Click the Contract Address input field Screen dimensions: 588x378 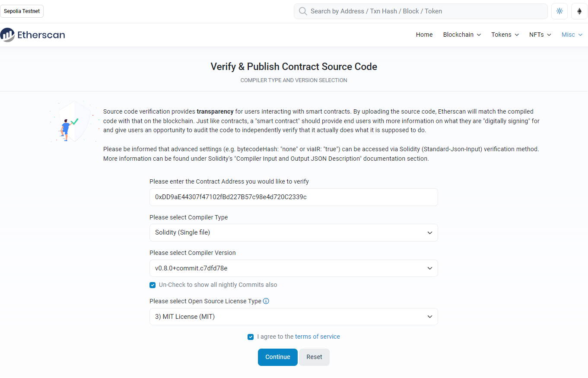[x=294, y=197]
